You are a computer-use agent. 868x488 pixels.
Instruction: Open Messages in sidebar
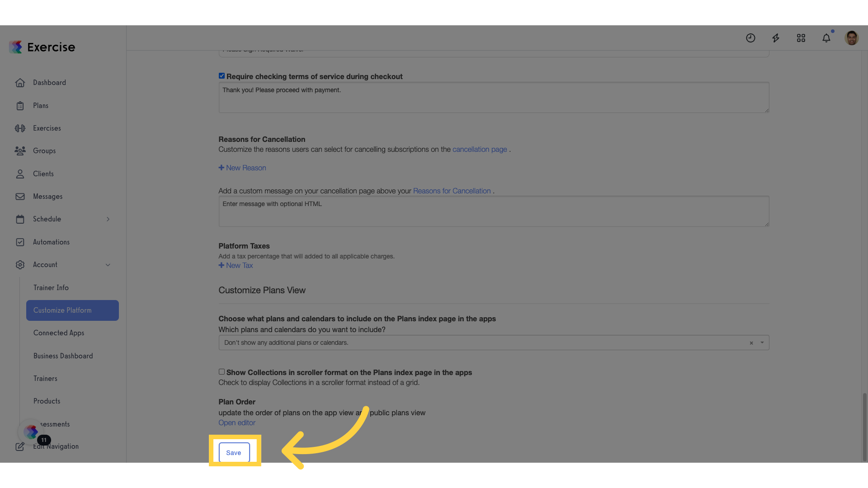pos(48,197)
